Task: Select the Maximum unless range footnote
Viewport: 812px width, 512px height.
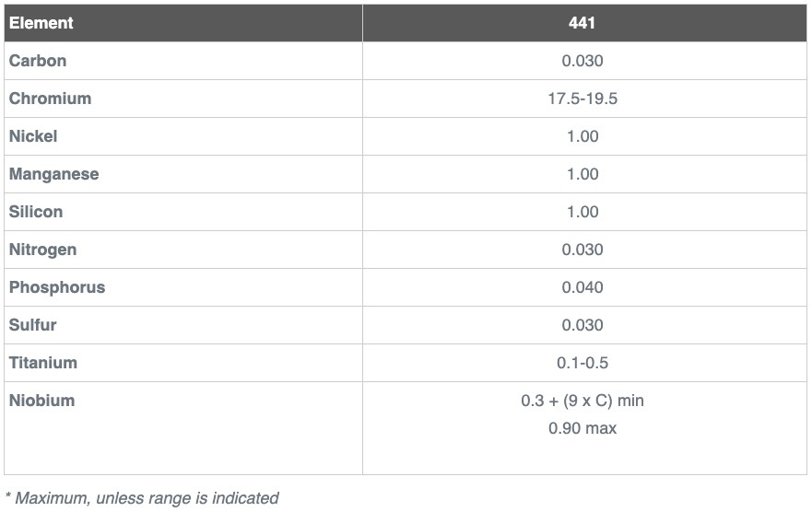Action: (141, 498)
